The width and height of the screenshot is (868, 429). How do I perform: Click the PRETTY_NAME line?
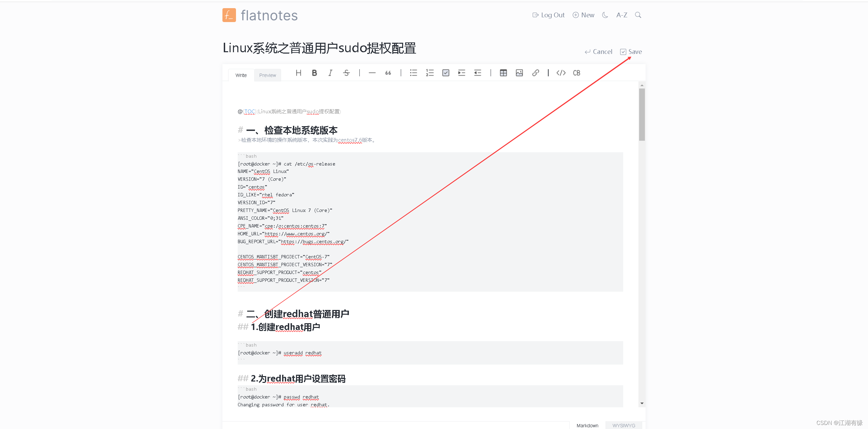[285, 211]
